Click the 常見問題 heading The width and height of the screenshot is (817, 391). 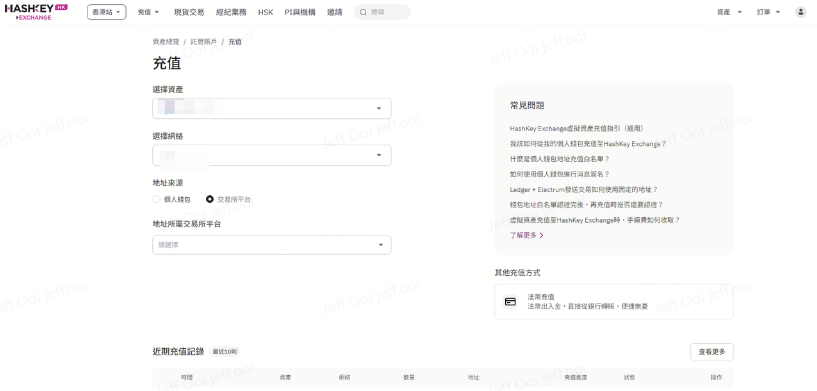click(527, 105)
